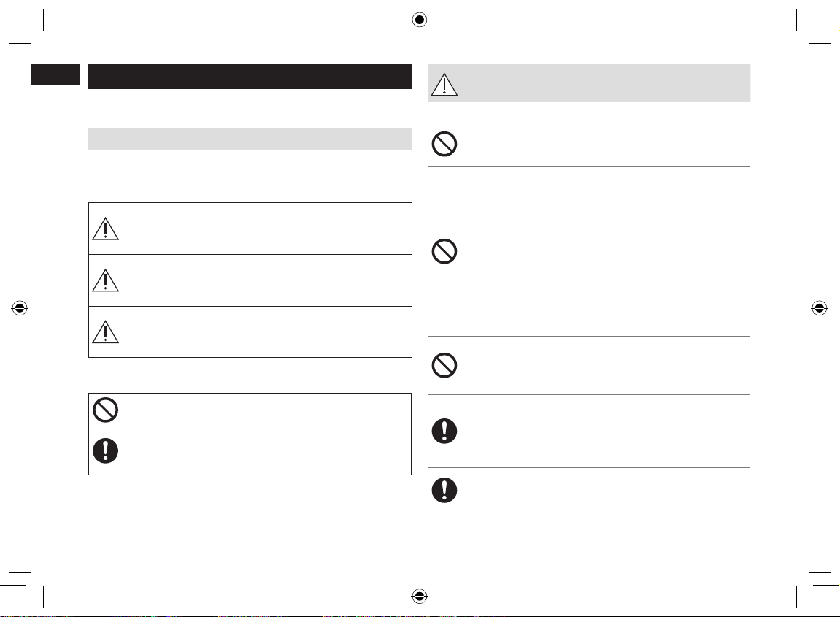Click the warning triangle in the gray header banner

click(x=444, y=85)
